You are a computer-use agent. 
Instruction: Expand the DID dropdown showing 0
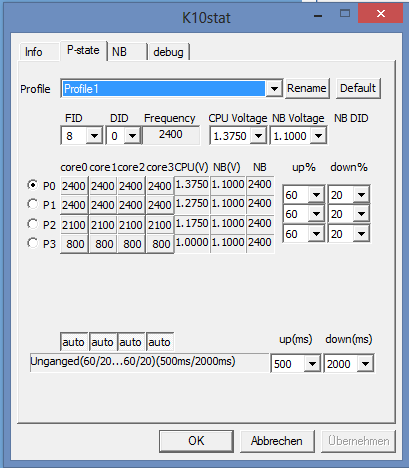point(132,136)
